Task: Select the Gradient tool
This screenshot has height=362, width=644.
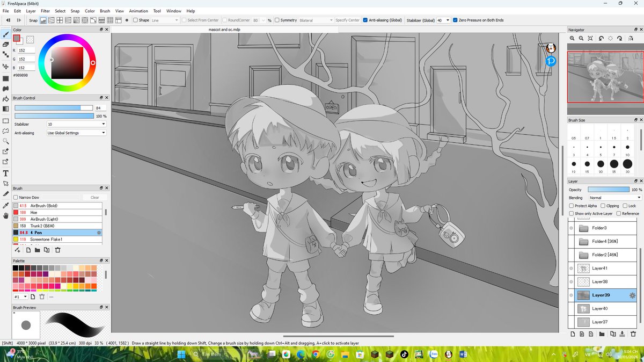Action: pos(5,109)
